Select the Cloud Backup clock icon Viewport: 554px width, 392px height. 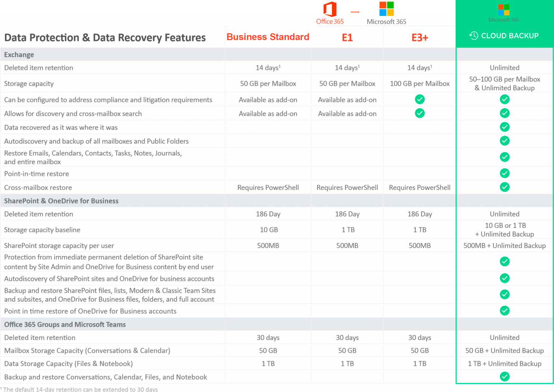pos(473,35)
